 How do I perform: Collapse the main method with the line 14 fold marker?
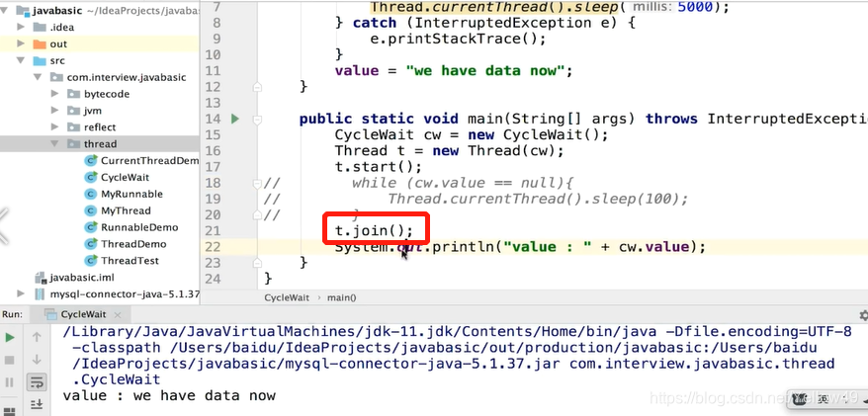coord(257,119)
